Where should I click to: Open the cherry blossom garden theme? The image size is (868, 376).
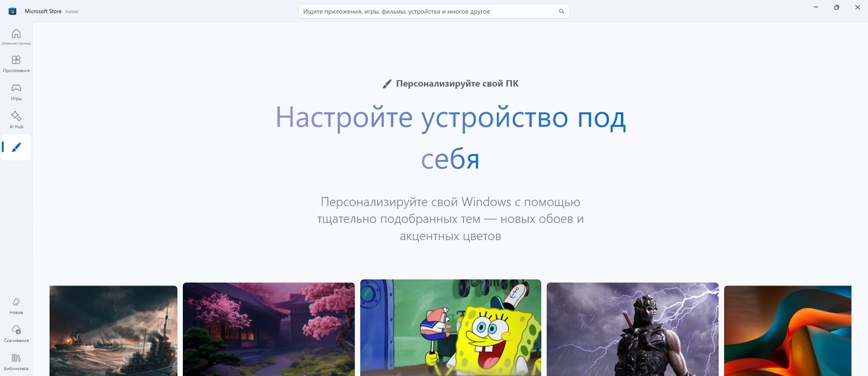pyautogui.click(x=268, y=329)
